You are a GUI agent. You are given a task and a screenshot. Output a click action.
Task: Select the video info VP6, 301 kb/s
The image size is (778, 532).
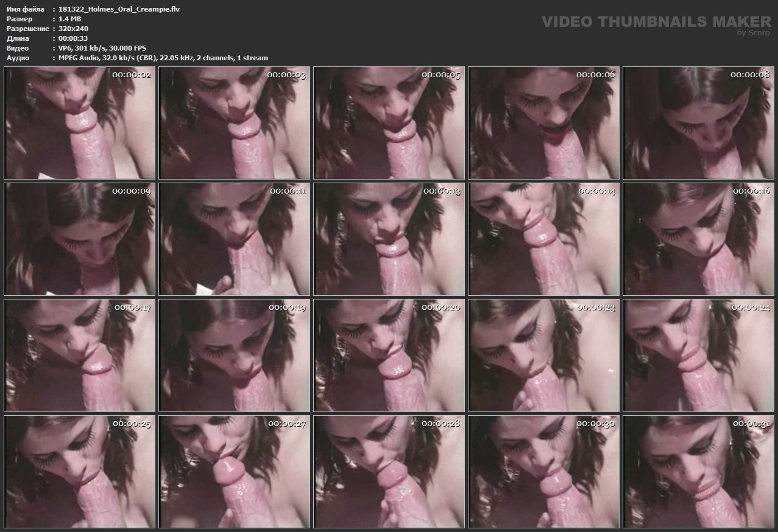pos(102,48)
